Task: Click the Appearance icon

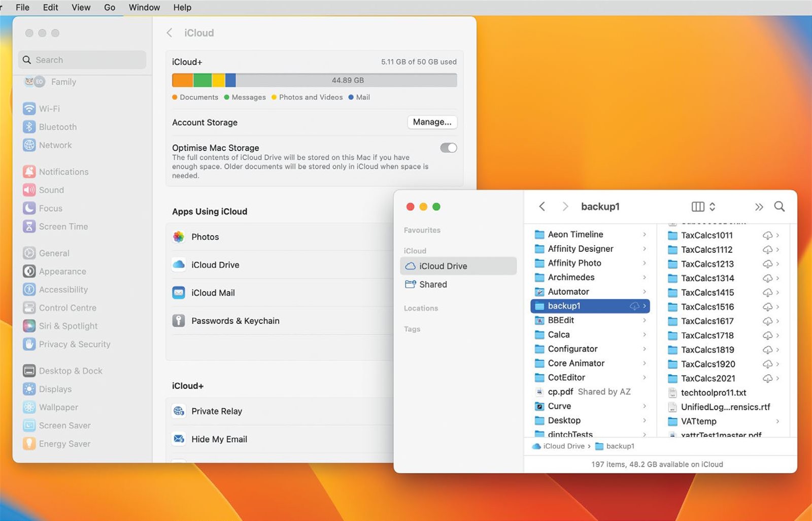Action: pyautogui.click(x=29, y=271)
